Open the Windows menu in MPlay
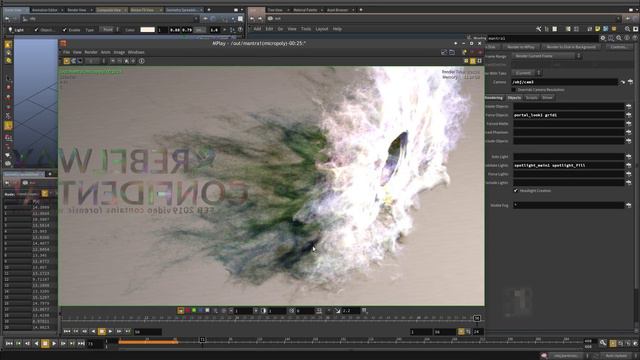This screenshot has height=360, width=640. click(x=136, y=52)
